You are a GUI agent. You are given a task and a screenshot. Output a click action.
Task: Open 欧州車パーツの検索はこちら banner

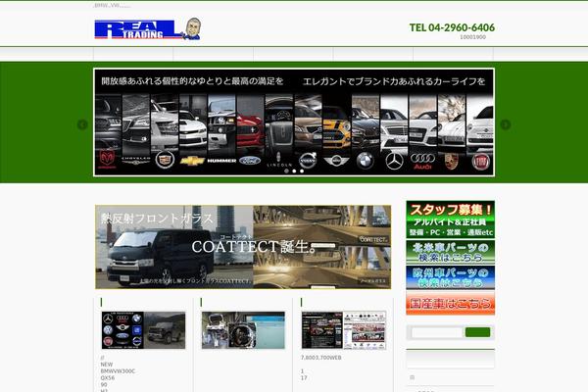[x=451, y=277]
